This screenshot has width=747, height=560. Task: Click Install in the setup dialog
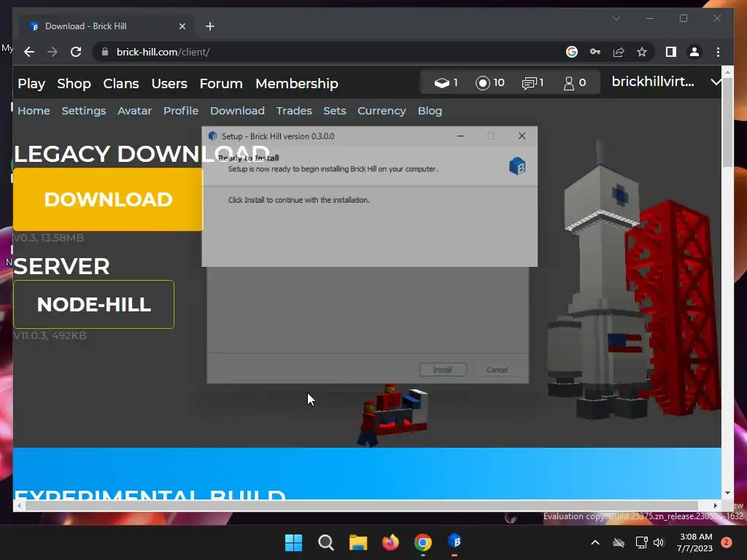point(443,370)
